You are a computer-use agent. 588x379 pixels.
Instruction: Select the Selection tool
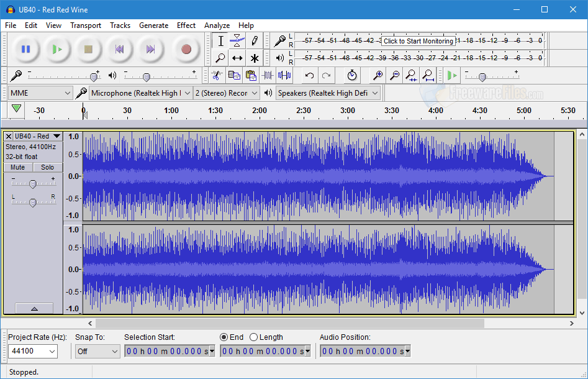click(220, 40)
